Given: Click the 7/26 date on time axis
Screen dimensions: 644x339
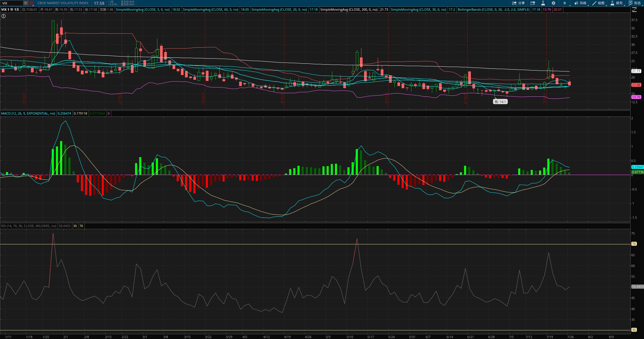Looking at the screenshot, I should tap(571, 337).
